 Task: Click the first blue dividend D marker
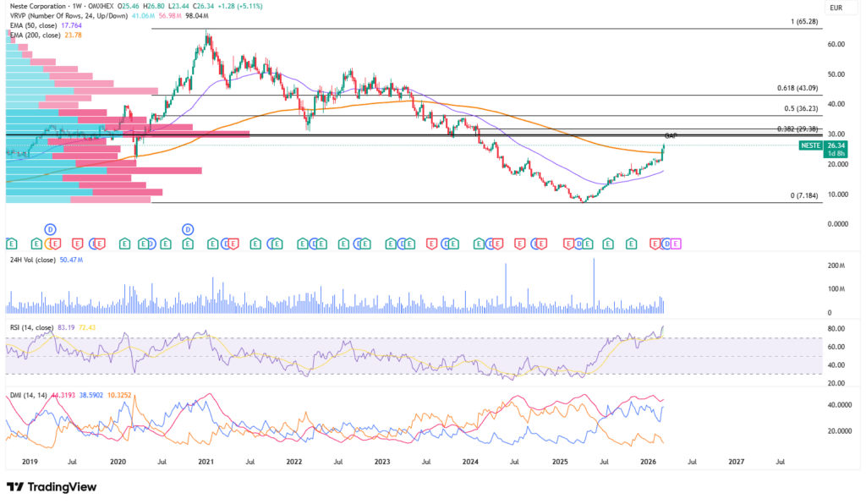(x=50, y=229)
